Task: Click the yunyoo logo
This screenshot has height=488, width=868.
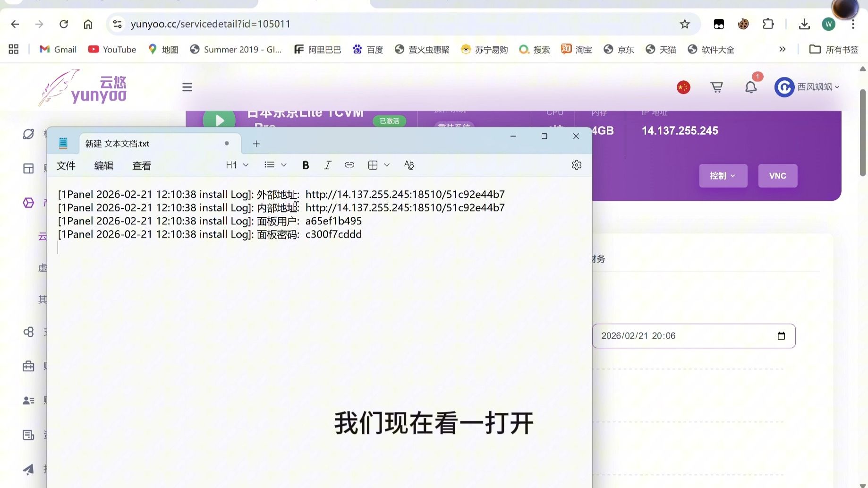Action: tap(83, 87)
